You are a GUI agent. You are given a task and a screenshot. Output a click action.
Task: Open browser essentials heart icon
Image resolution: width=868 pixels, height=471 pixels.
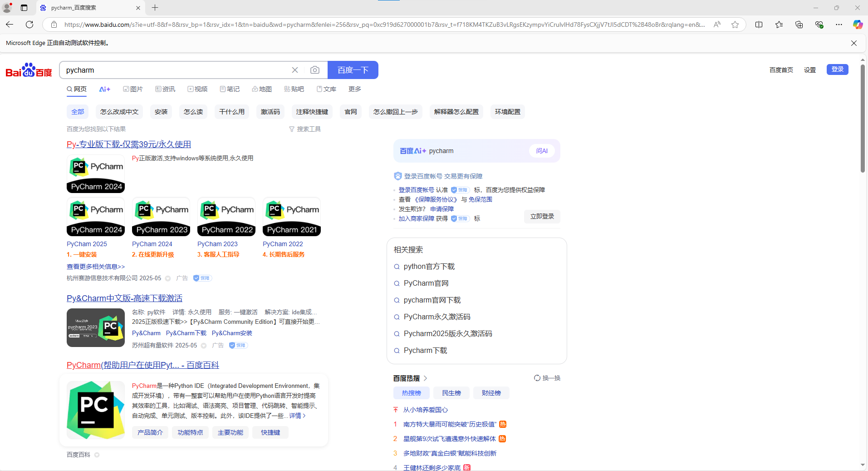(x=819, y=25)
